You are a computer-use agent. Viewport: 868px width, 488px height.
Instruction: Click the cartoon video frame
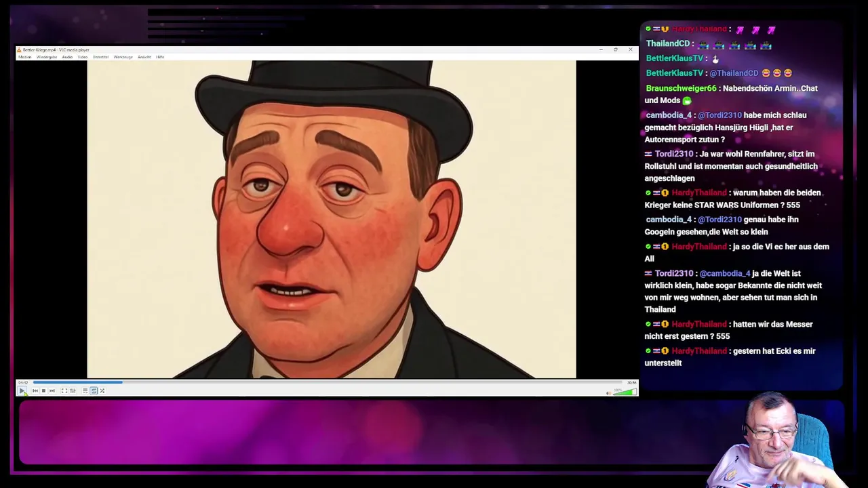331,219
